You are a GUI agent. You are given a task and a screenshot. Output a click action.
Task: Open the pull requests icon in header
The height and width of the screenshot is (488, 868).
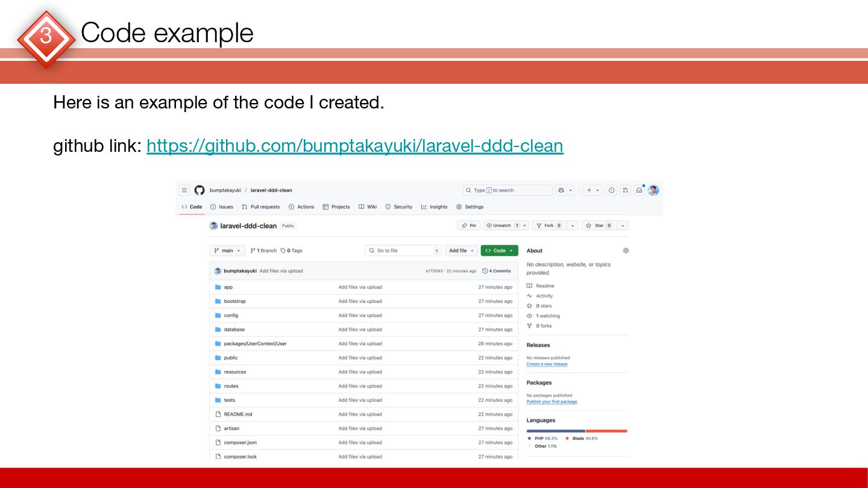click(x=626, y=190)
